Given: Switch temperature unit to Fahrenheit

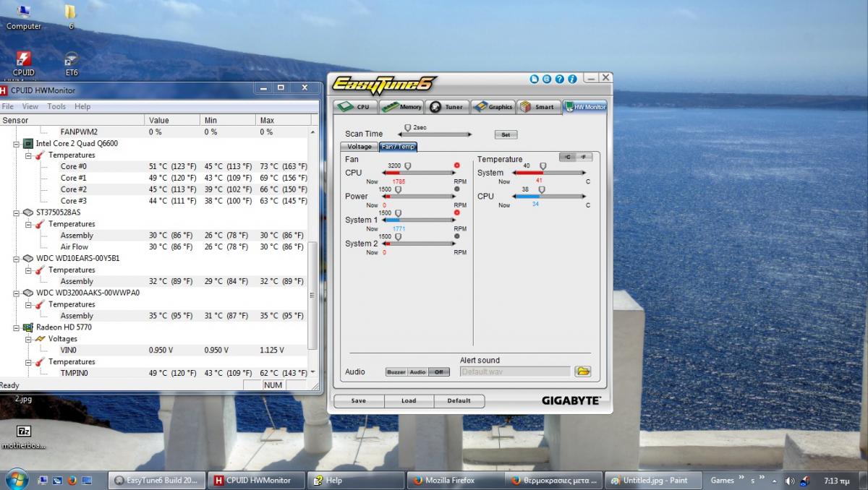Looking at the screenshot, I should pyautogui.click(x=583, y=158).
